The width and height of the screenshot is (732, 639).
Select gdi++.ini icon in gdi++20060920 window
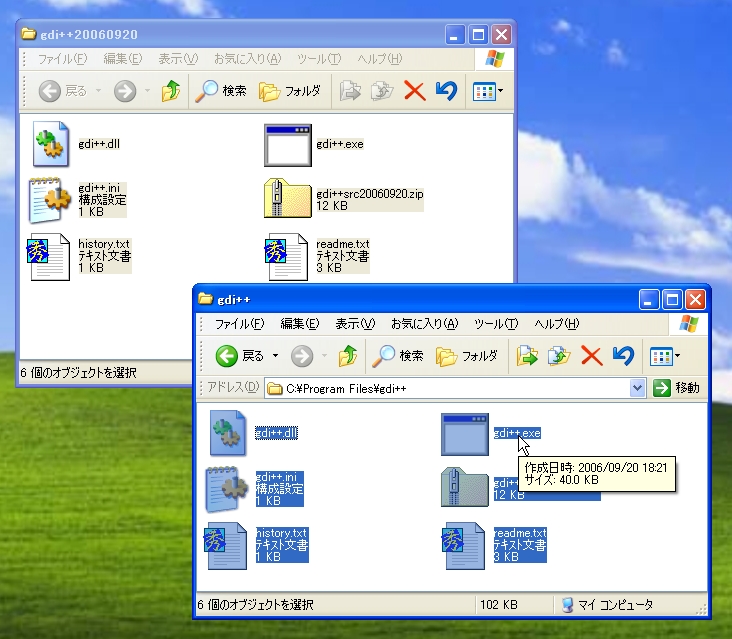[49, 200]
